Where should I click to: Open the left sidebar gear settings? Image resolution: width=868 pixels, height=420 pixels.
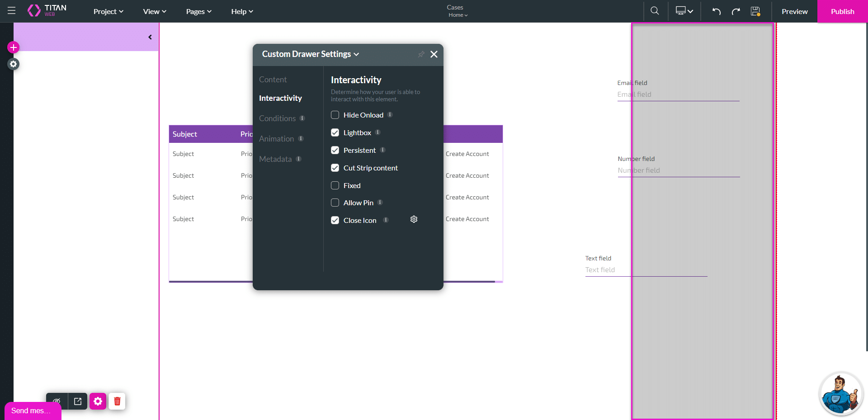point(14,64)
